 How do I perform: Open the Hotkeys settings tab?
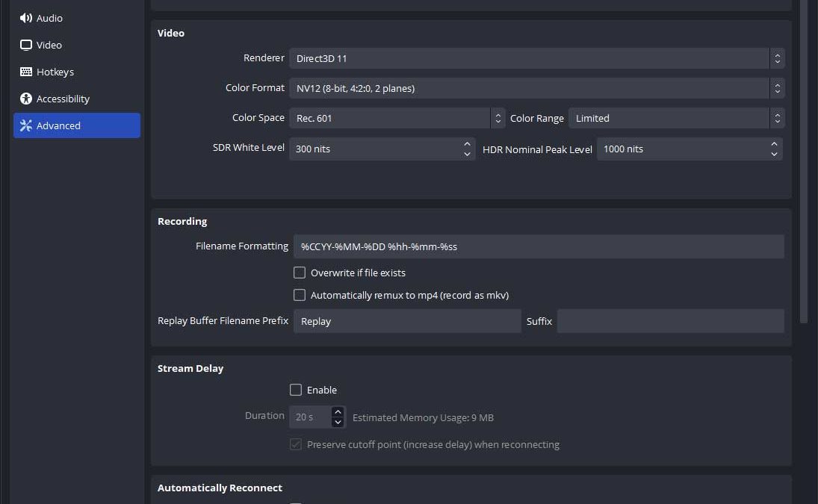(x=55, y=72)
